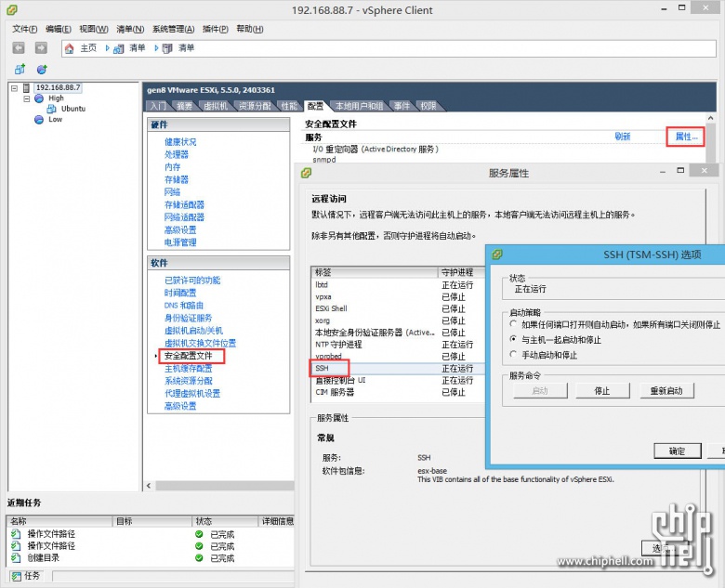Select the Ubuntu virtual machine icon in tree
The width and height of the screenshot is (725, 588).
tap(53, 109)
